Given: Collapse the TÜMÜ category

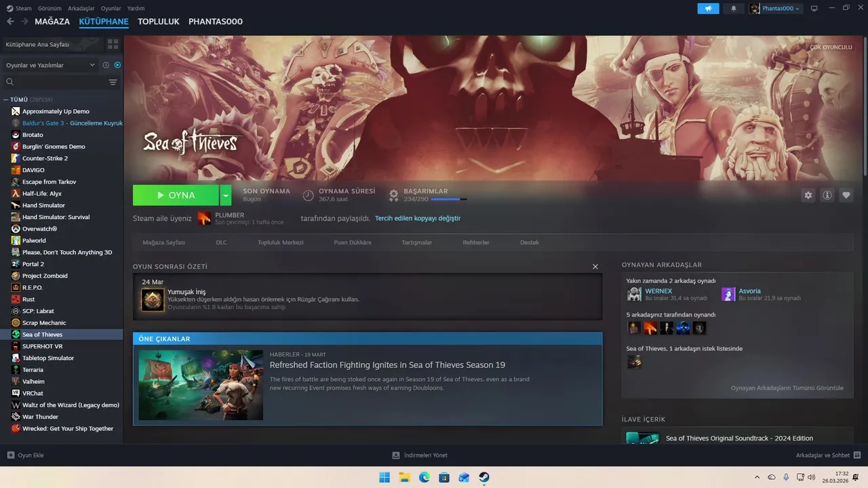Looking at the screenshot, I should point(6,100).
